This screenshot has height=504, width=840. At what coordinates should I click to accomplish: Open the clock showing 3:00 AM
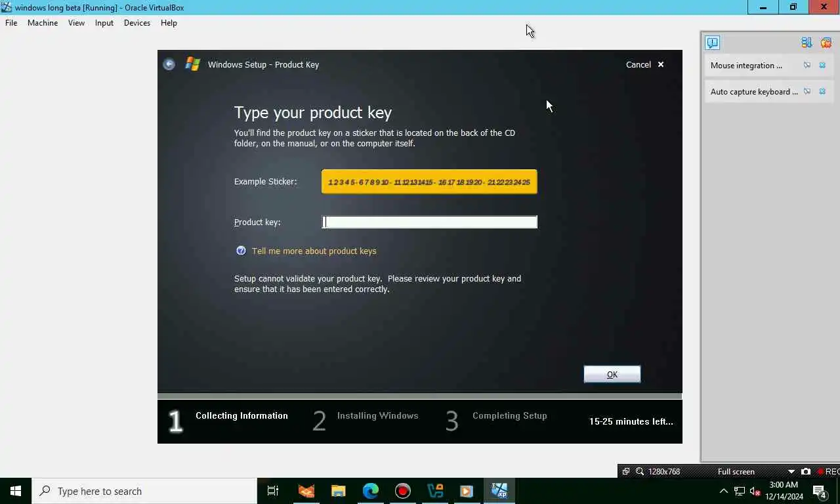pyautogui.click(x=784, y=491)
